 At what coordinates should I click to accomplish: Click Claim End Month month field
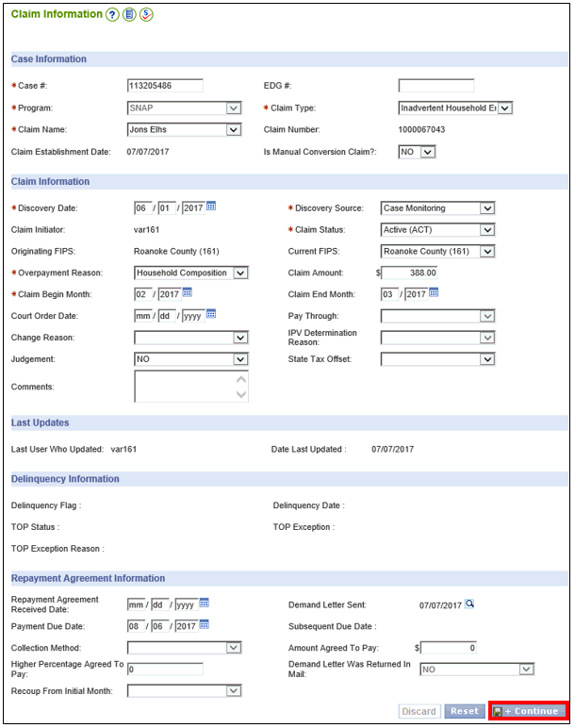pyautogui.click(x=389, y=294)
